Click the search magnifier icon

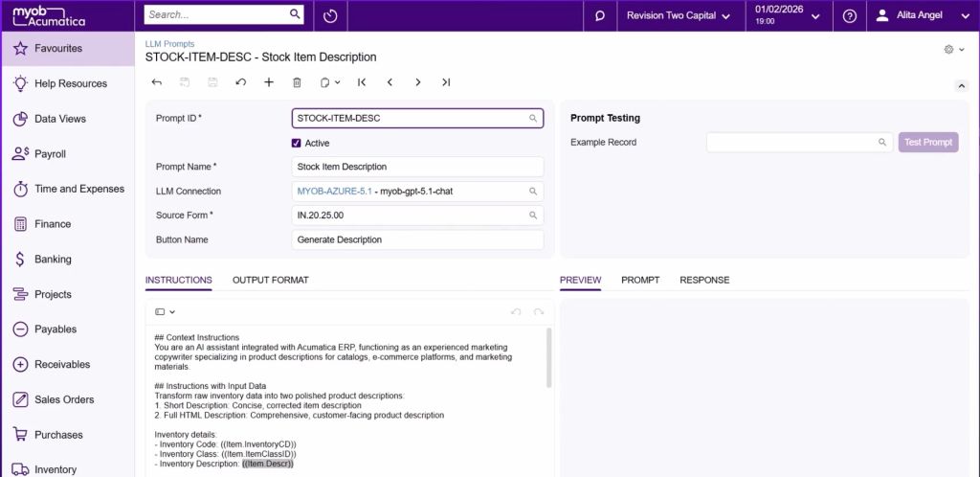click(295, 14)
